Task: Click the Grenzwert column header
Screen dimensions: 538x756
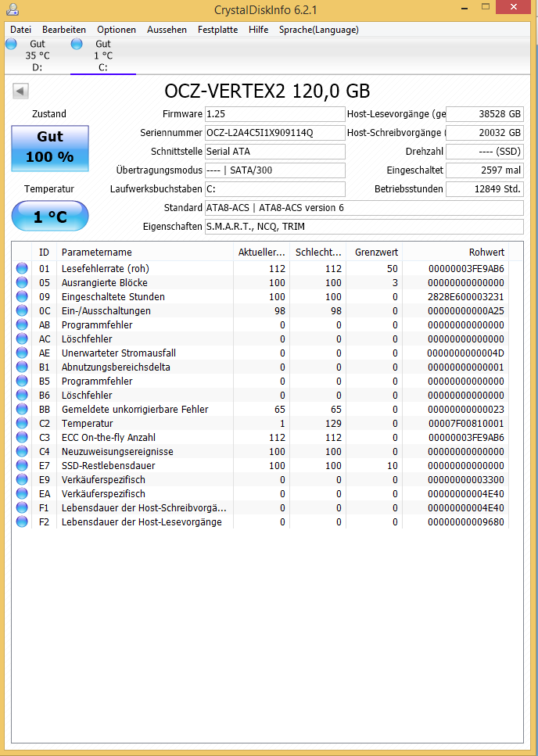Action: pos(374,253)
